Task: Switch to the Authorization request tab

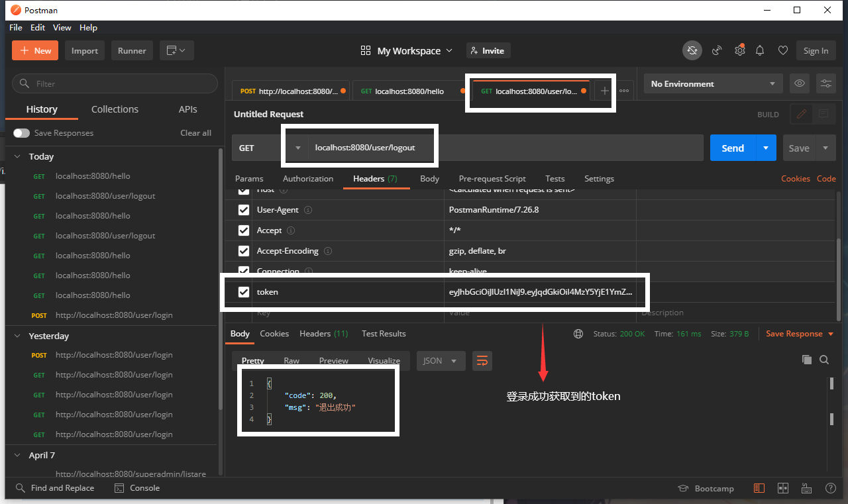Action: tap(308, 179)
